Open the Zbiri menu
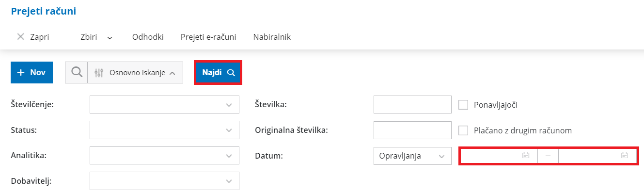644x194 pixels. 96,37
